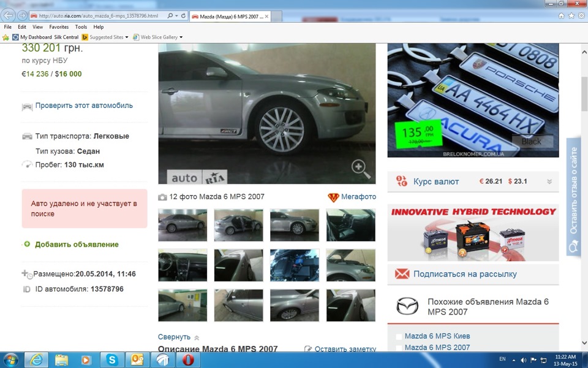Image resolution: width=588 pixels, height=368 pixels.
Task: Click the currency exchange icon beside Курс валют
Action: coord(402,182)
